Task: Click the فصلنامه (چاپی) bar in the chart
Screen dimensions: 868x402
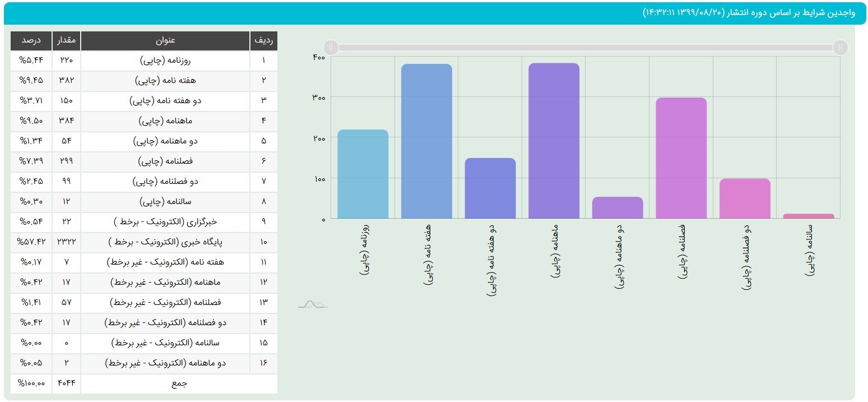Action: (x=681, y=158)
